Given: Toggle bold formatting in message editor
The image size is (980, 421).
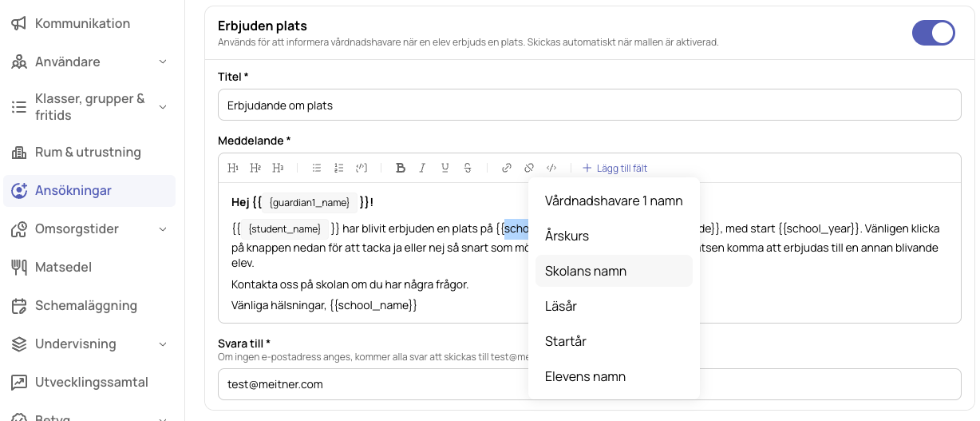Looking at the screenshot, I should point(401,168).
